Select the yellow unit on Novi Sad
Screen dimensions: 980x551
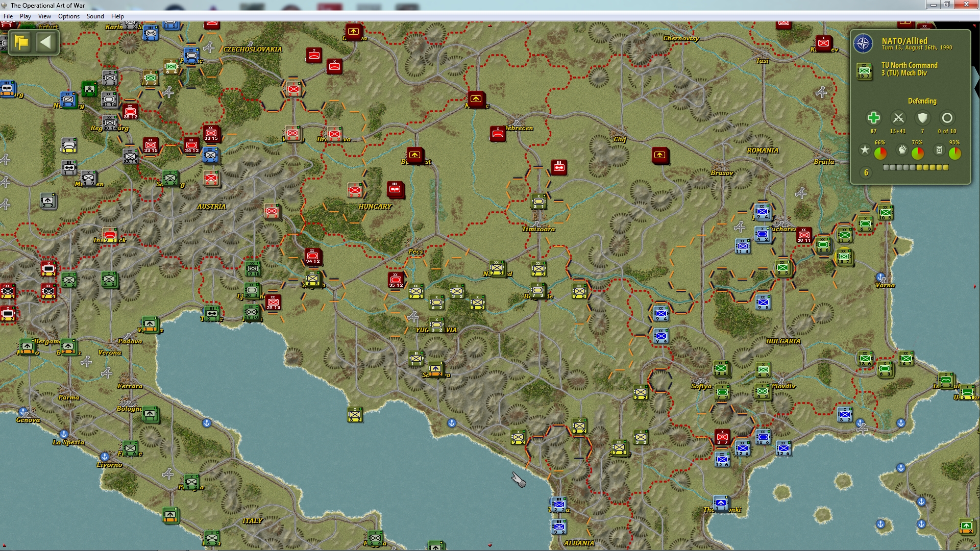coord(497,268)
